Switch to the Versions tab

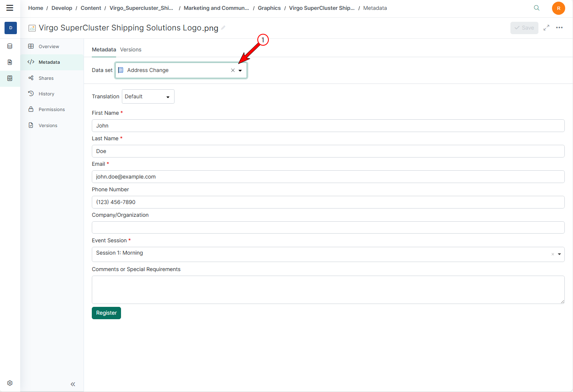coord(130,49)
